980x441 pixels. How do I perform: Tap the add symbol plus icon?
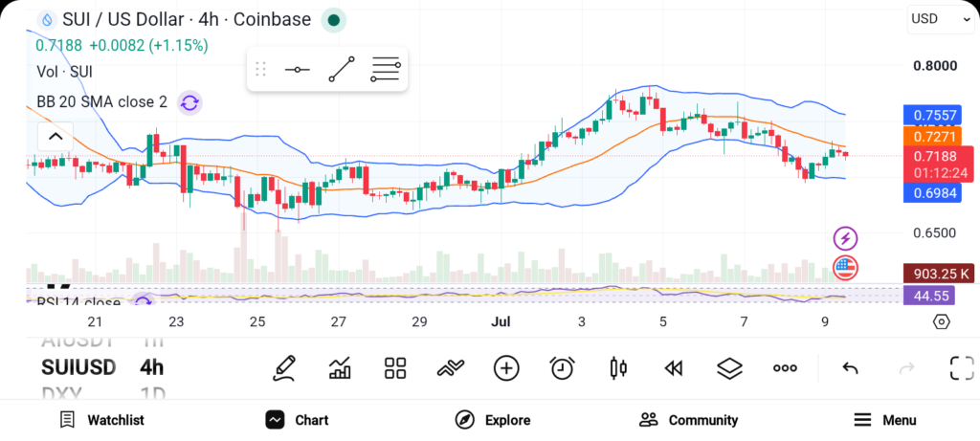coord(506,368)
